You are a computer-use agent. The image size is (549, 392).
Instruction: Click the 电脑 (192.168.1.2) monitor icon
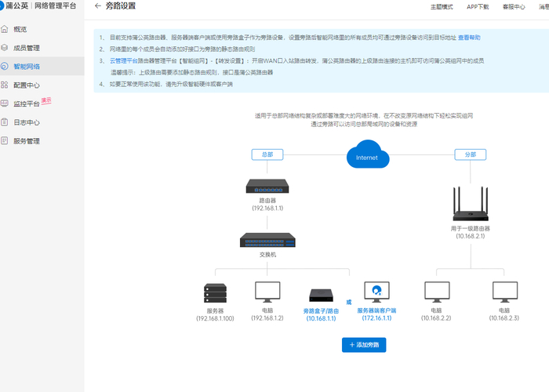(x=267, y=292)
